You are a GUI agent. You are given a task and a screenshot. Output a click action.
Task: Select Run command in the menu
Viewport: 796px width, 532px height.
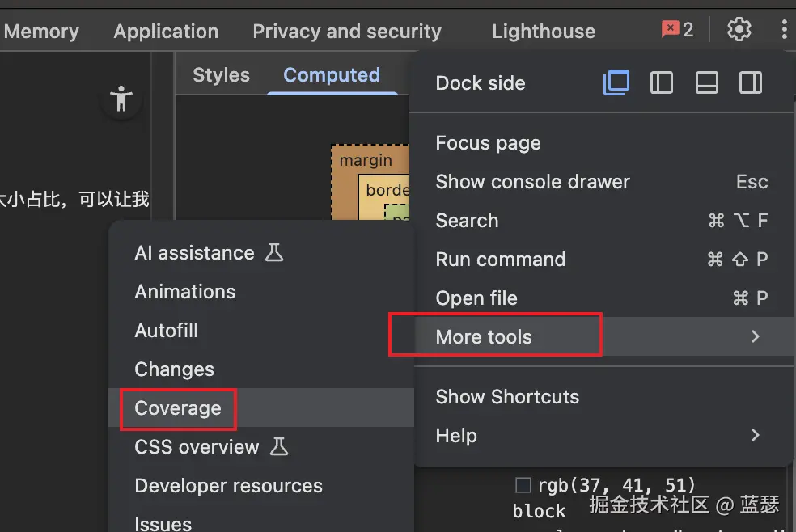(500, 260)
